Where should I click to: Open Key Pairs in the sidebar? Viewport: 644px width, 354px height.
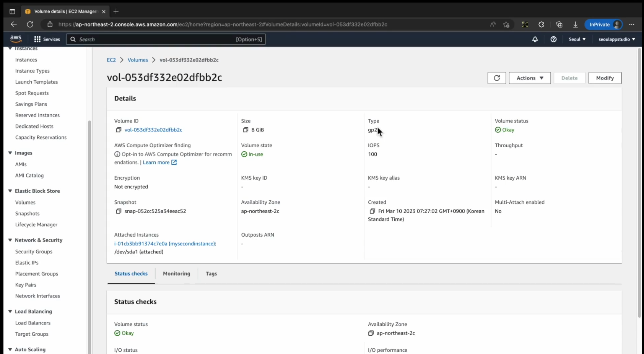[x=26, y=285]
